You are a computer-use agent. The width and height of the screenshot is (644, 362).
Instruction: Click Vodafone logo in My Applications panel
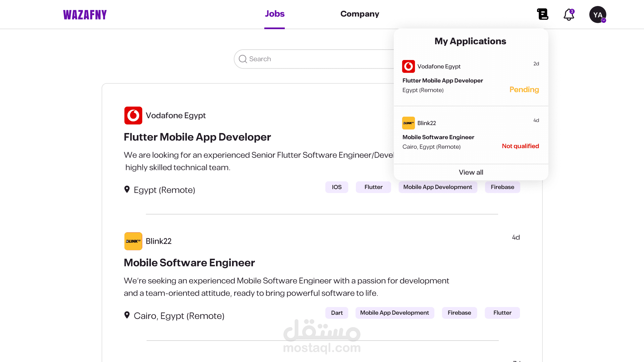coord(408,66)
